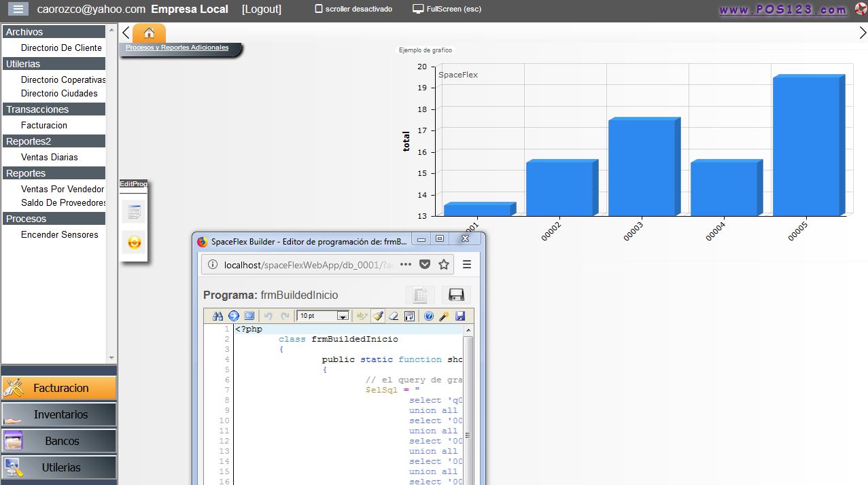Image resolution: width=868 pixels, height=485 pixels.
Task: Click the chart bar for 00003
Action: point(644,167)
